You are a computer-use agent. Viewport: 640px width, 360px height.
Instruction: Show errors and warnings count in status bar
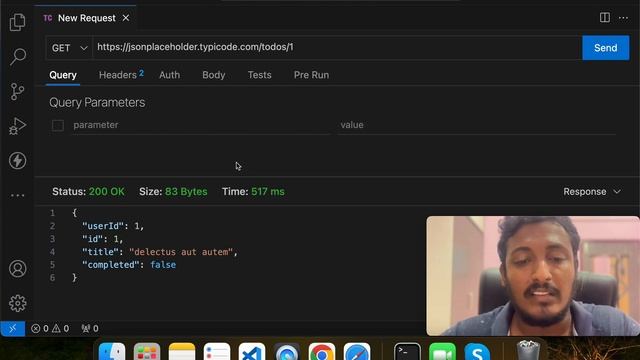[x=50, y=329]
